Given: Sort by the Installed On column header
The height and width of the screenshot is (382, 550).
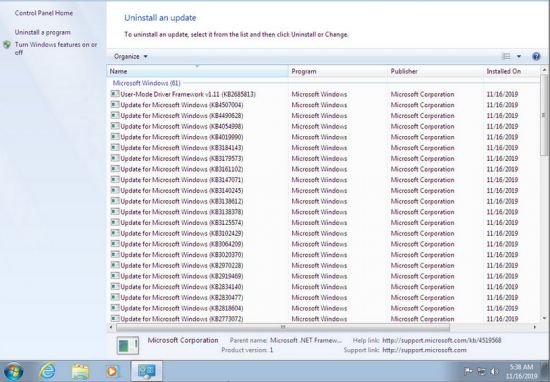Looking at the screenshot, I should (x=511, y=71).
